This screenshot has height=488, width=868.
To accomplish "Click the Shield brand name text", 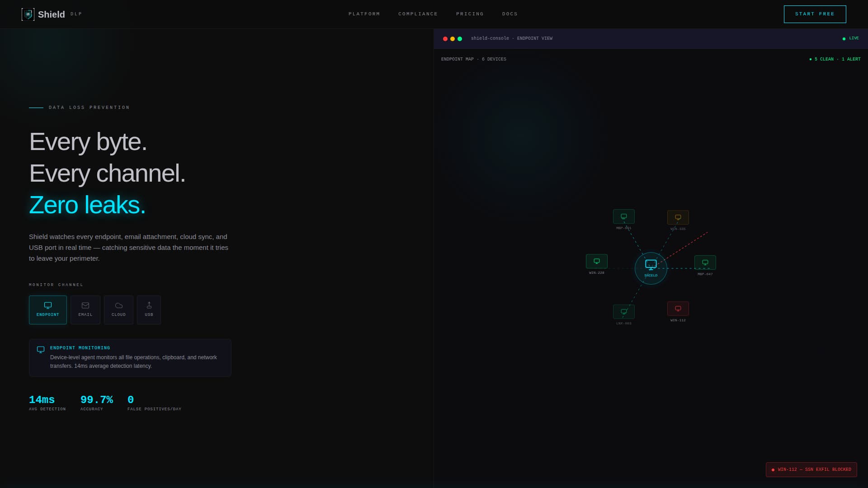I will 52,14.
